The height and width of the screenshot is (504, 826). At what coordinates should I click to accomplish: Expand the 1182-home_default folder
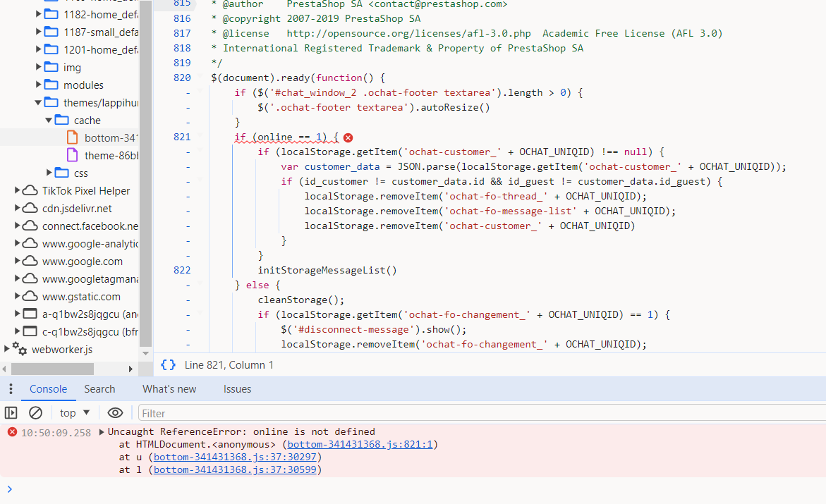(38, 13)
